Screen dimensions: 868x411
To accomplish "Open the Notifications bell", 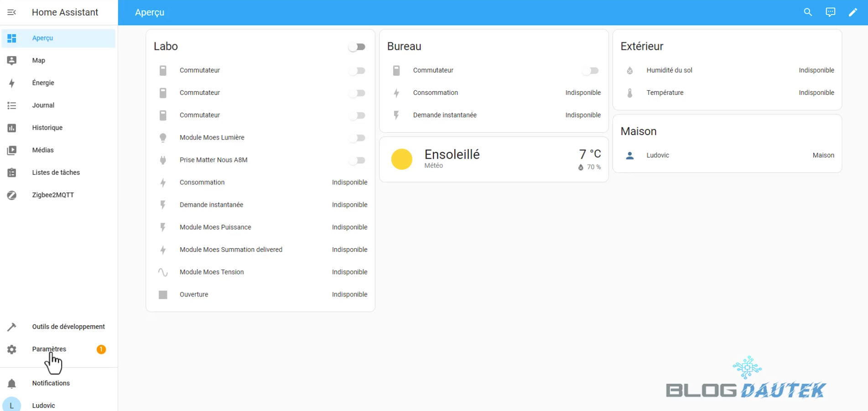I will click(12, 384).
